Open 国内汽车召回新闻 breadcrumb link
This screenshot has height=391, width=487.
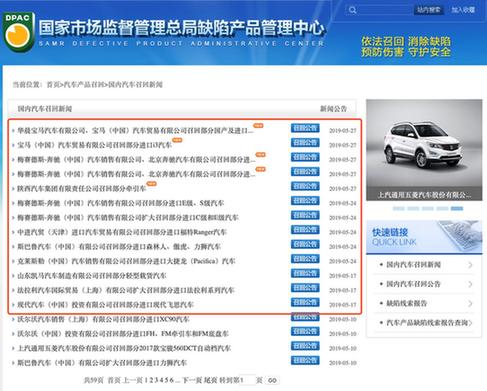tap(135, 85)
